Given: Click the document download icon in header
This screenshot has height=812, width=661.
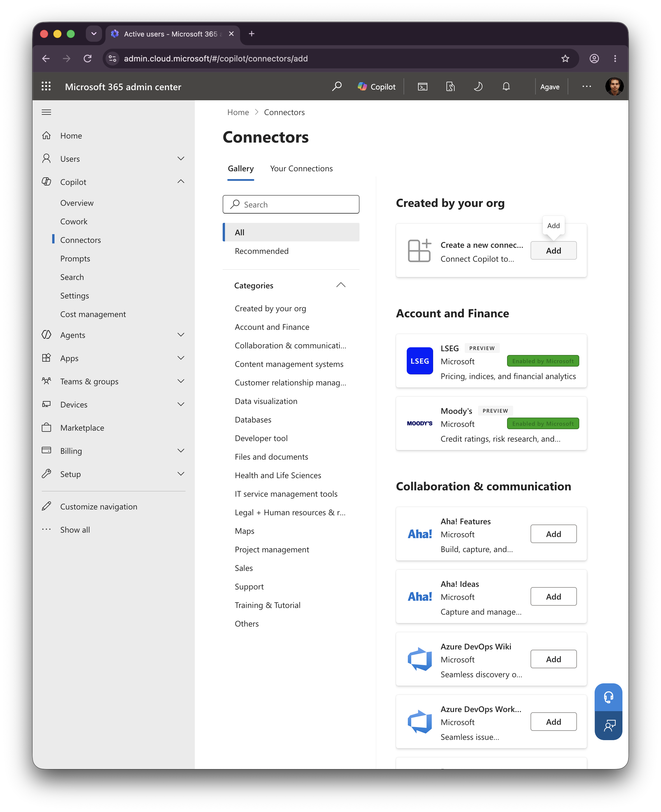Looking at the screenshot, I should click(450, 86).
